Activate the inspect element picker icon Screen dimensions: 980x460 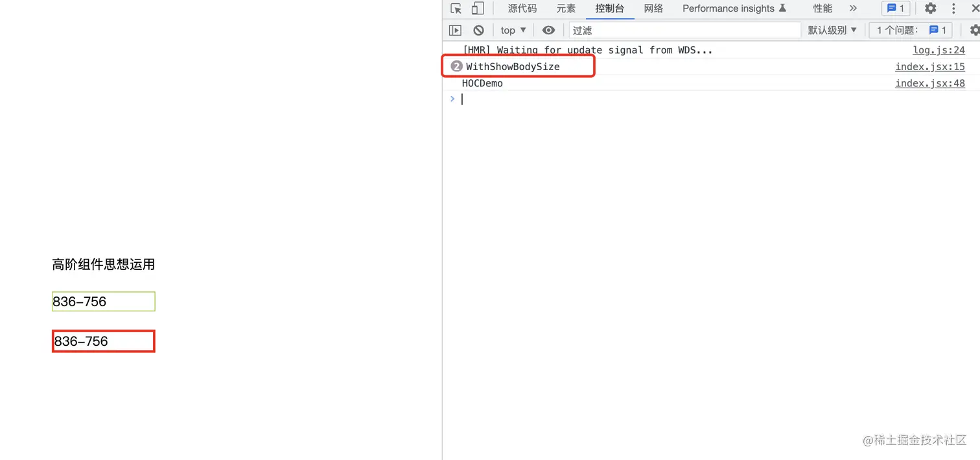[x=456, y=8]
